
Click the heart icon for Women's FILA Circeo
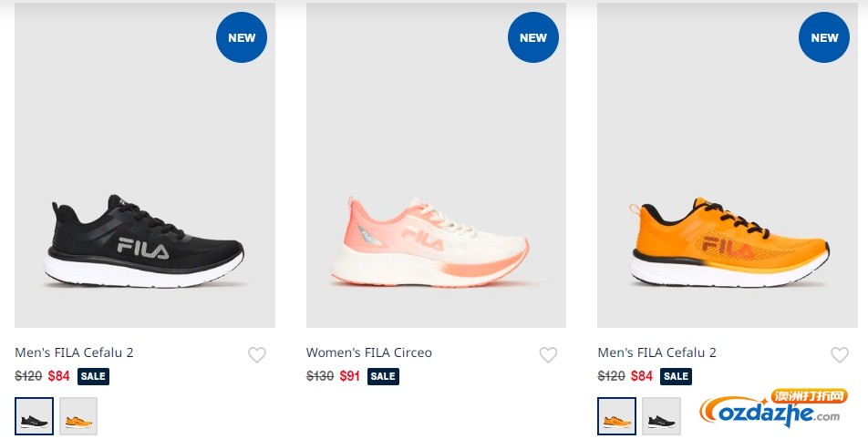click(x=548, y=354)
